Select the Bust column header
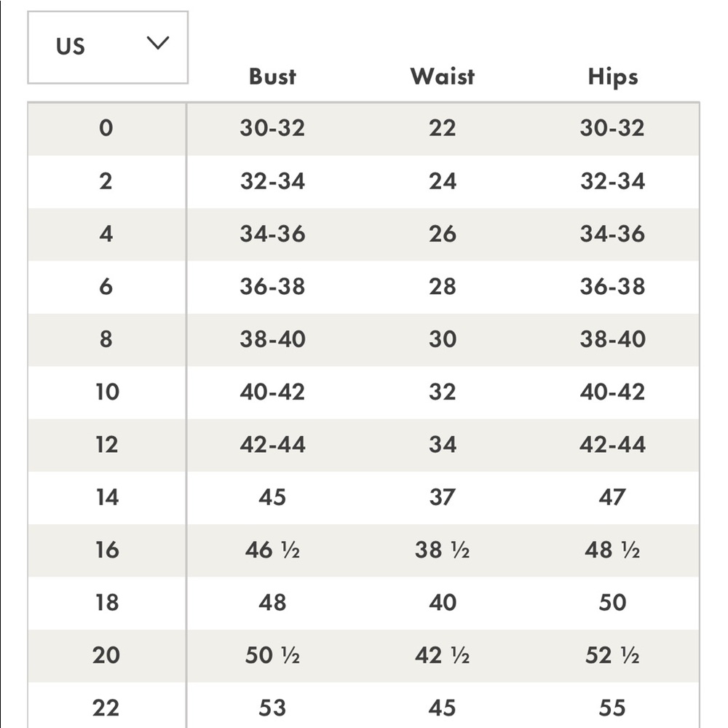 click(272, 76)
